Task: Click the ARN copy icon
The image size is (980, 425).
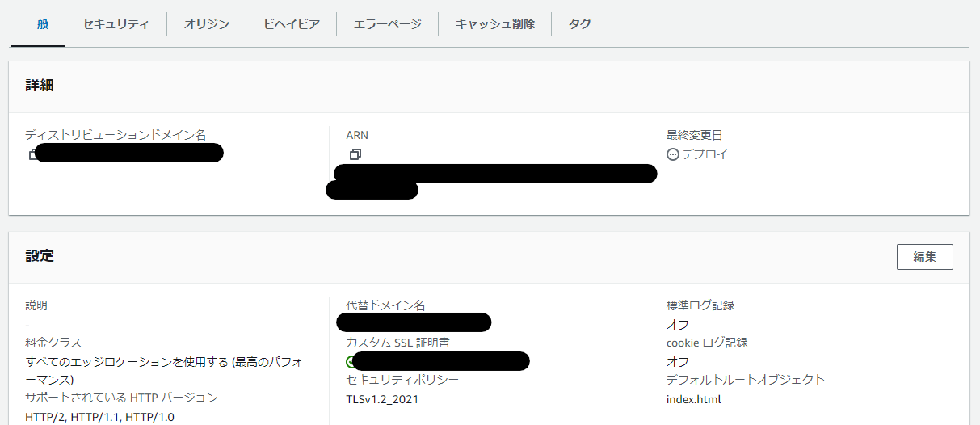Action: click(355, 154)
